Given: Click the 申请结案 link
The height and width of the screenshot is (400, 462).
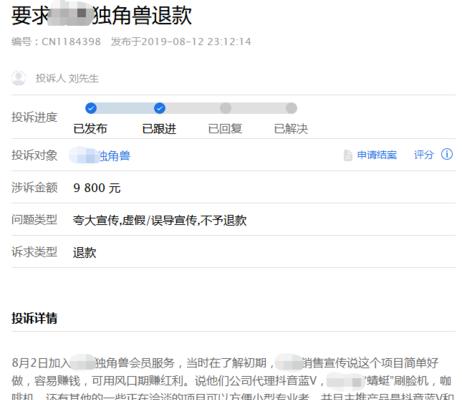Looking at the screenshot, I should pyautogui.click(x=377, y=155).
